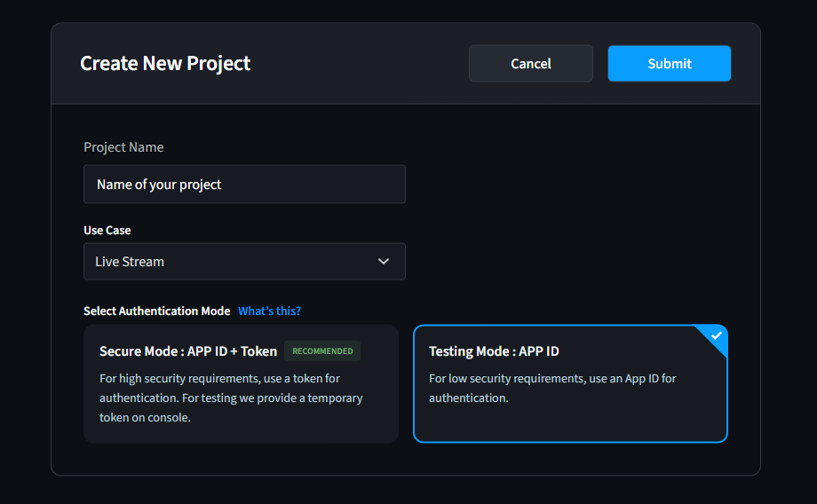Click the selected Live Stream value
Screen dimensions: 817x504
click(130, 262)
